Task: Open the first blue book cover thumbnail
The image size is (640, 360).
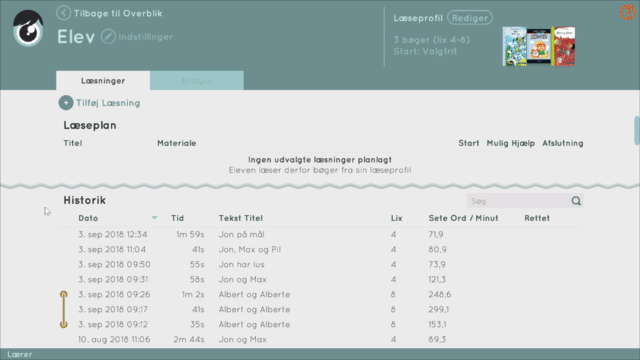Action: [514, 46]
